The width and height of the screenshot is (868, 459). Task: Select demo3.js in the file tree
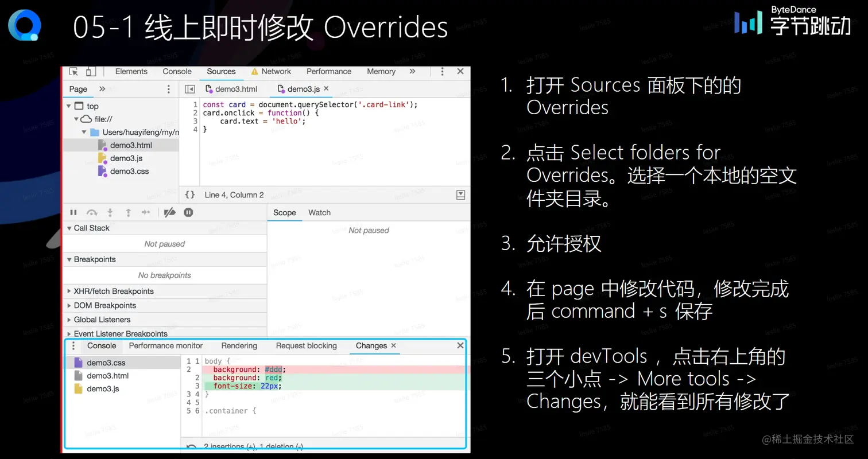pyautogui.click(x=126, y=158)
